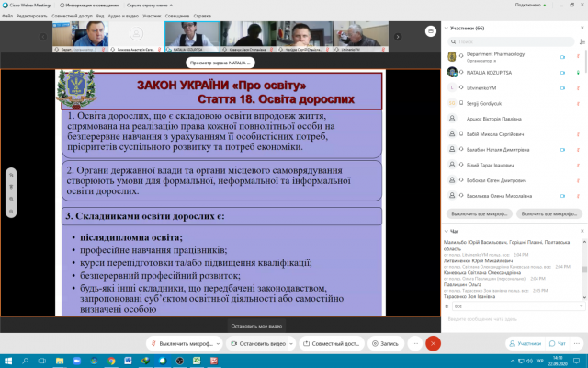Select NATALIA KOZUPITSA video thumbnail
The height and width of the screenshot is (368, 588).
point(192,37)
